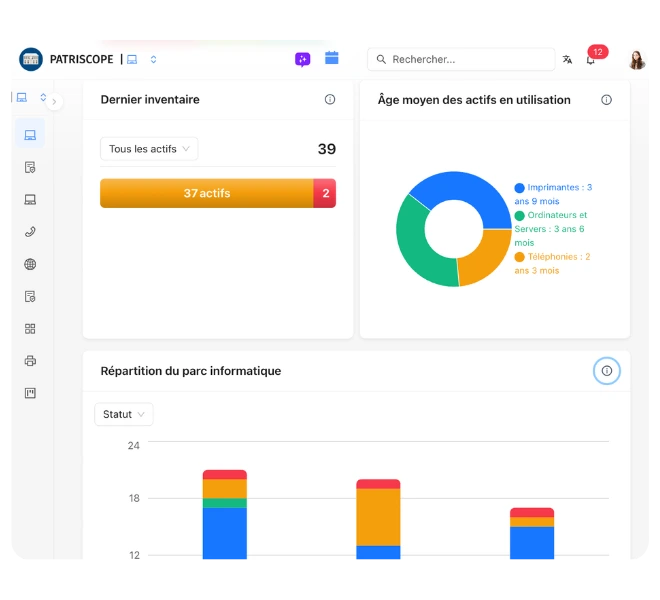Open the language translation icon
This screenshot has height=600, width=660.
tap(567, 59)
